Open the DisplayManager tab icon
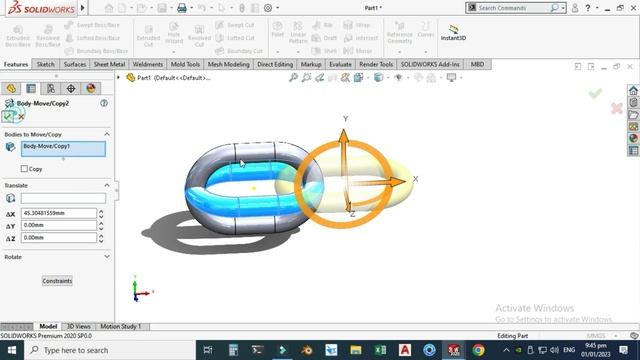The image size is (640, 360). pyautogui.click(x=91, y=89)
